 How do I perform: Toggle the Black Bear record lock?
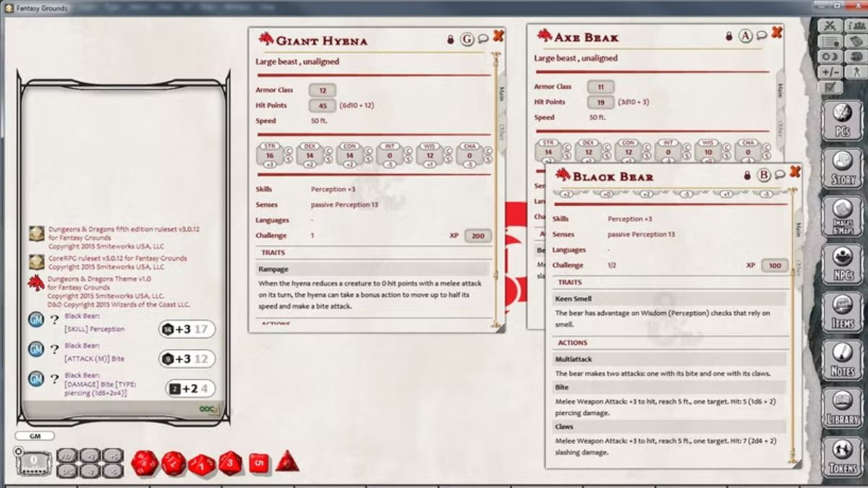coord(747,176)
